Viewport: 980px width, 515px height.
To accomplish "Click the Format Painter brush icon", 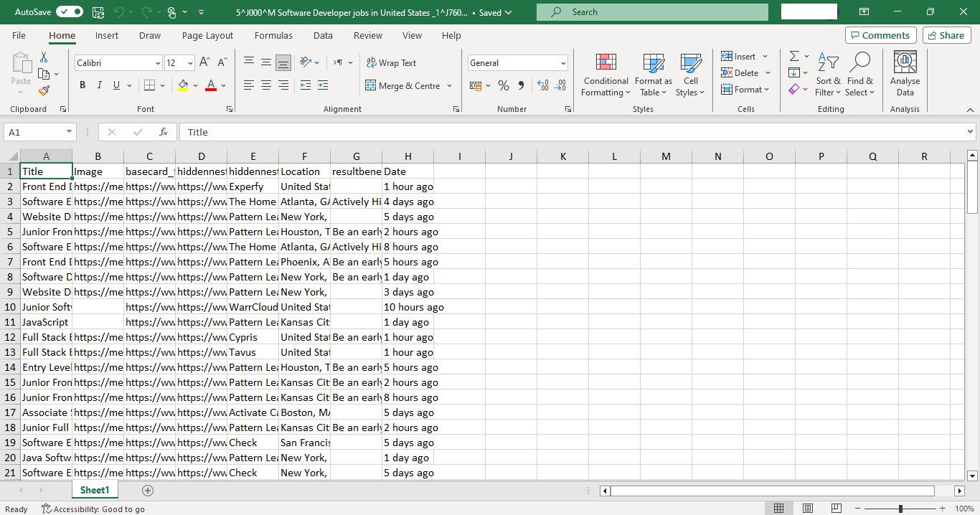I will pos(44,90).
